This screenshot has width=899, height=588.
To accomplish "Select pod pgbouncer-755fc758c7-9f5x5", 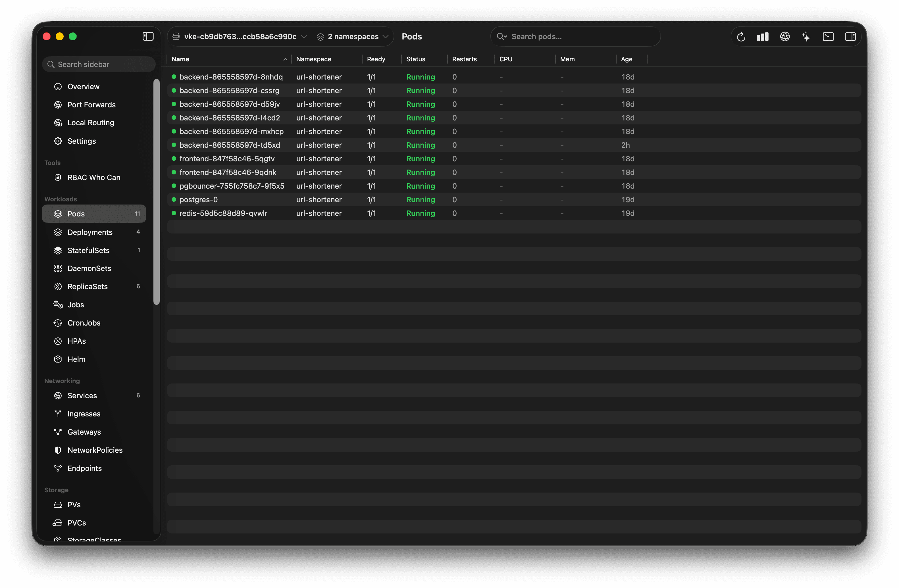I will [514, 186].
